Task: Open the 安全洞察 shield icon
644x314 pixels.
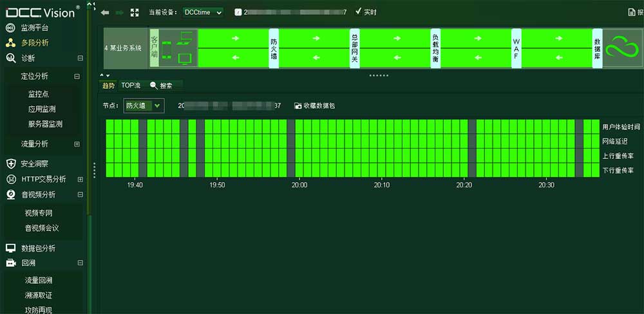Action: [x=11, y=164]
